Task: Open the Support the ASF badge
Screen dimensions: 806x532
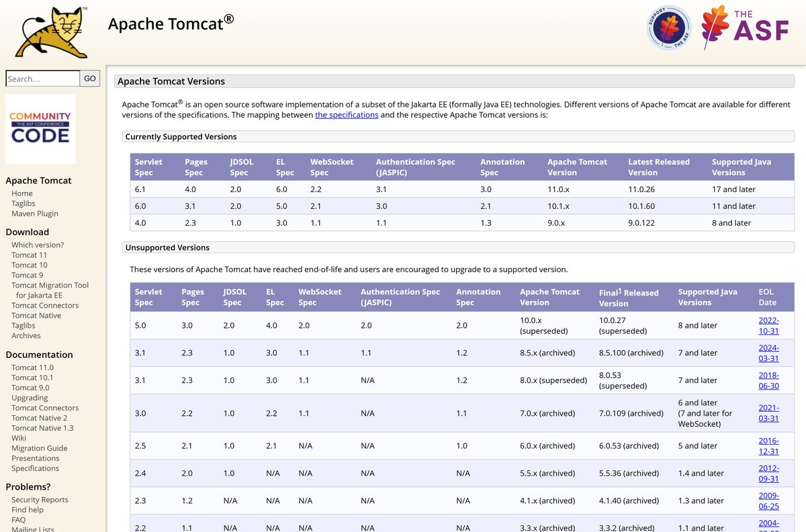Action: click(669, 28)
